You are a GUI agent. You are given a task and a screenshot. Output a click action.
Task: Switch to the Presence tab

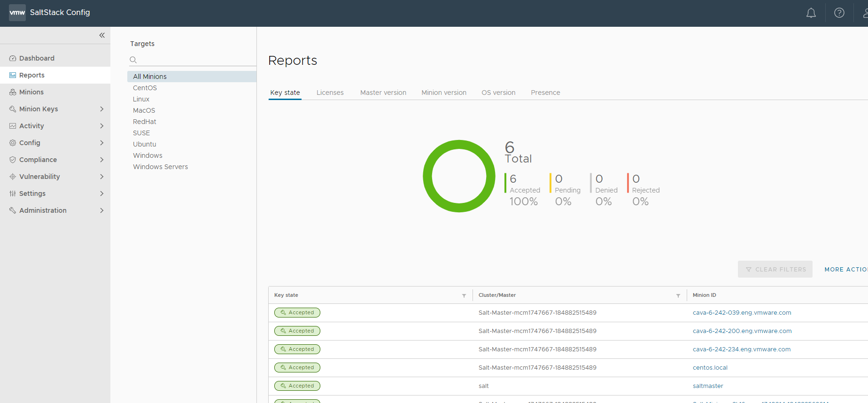point(545,93)
